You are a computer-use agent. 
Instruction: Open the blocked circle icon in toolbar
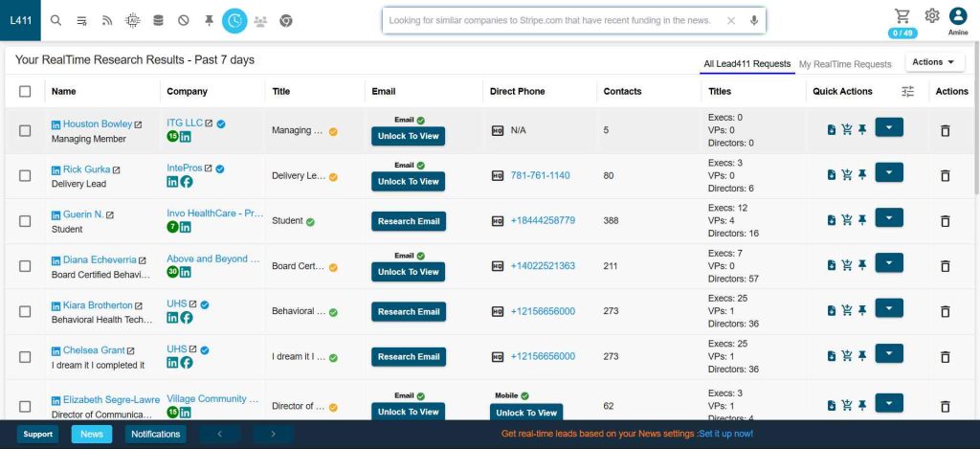tap(184, 21)
